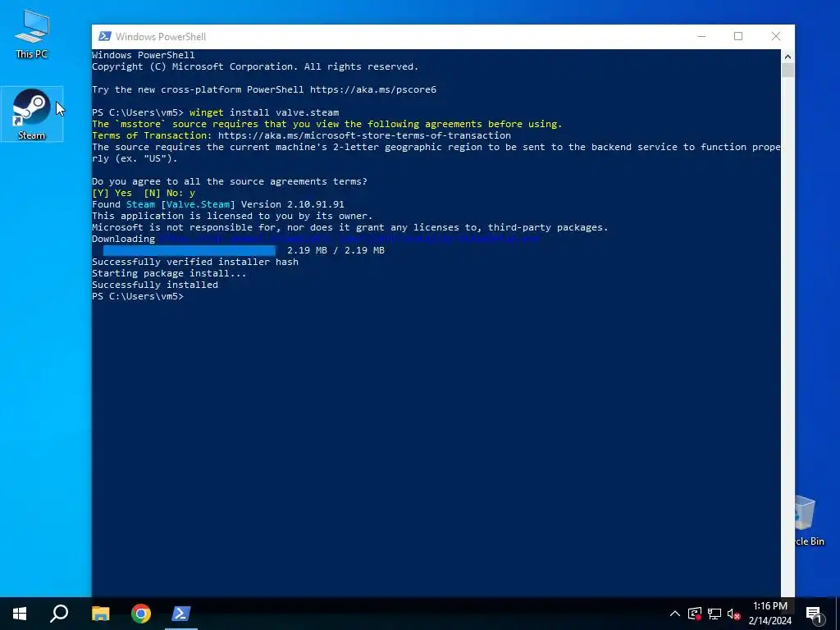Launch Google Chrome from taskbar

point(141,614)
